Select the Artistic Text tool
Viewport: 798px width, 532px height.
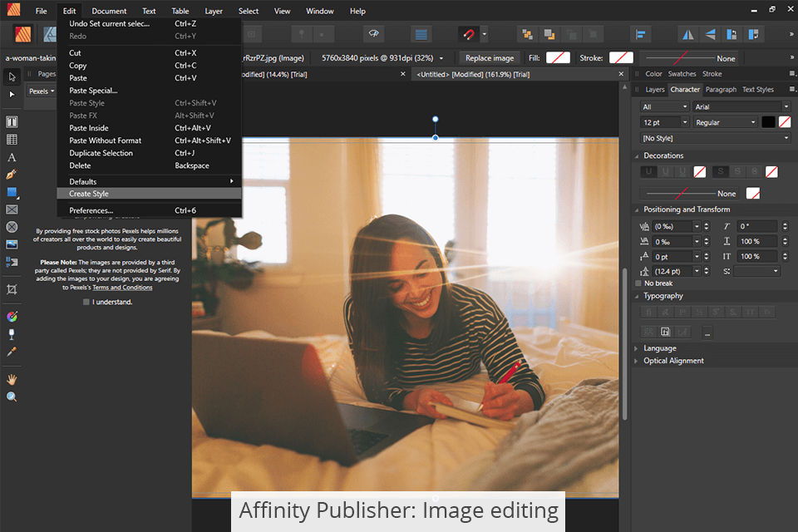pos(12,157)
